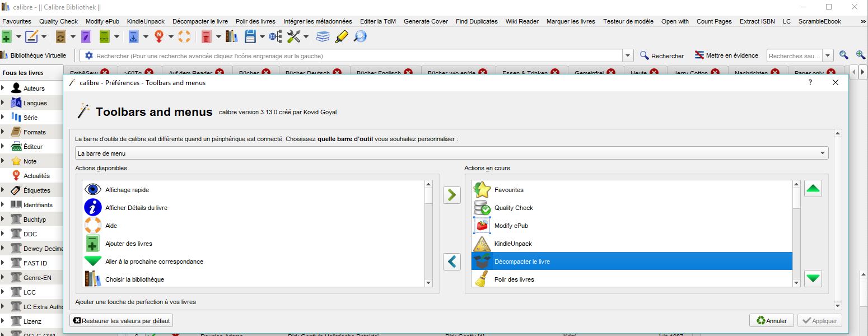Open the Save to disk dropdown arrow
Image resolution: width=868 pixels, height=336 pixels.
pyautogui.click(x=262, y=37)
